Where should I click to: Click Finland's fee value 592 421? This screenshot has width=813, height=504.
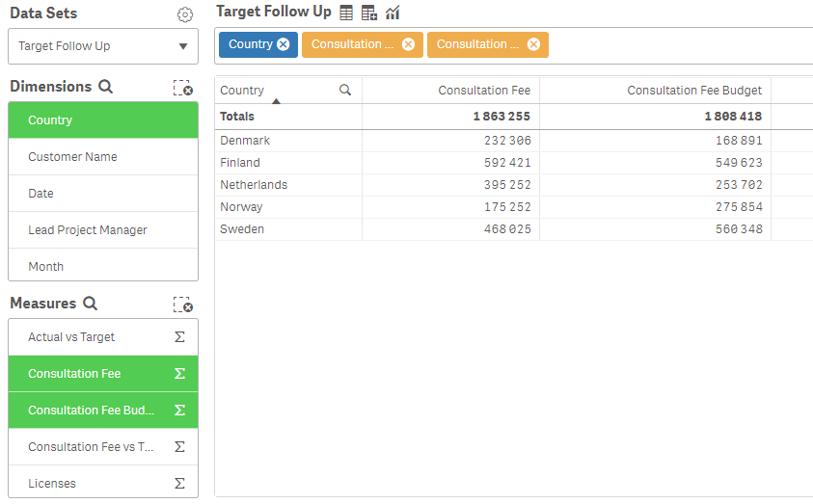tap(507, 163)
